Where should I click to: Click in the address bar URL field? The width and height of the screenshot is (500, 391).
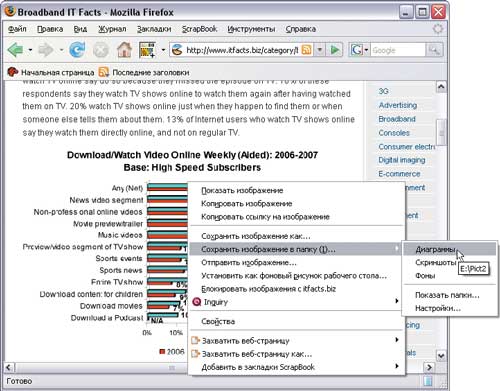[242, 50]
